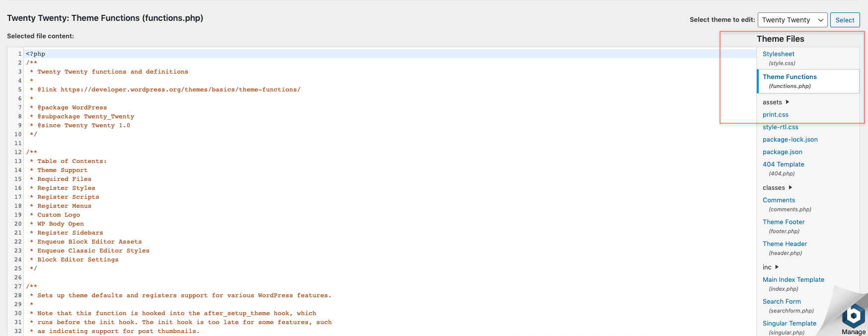
Task: Select Theme Functions file in list
Action: (790, 77)
